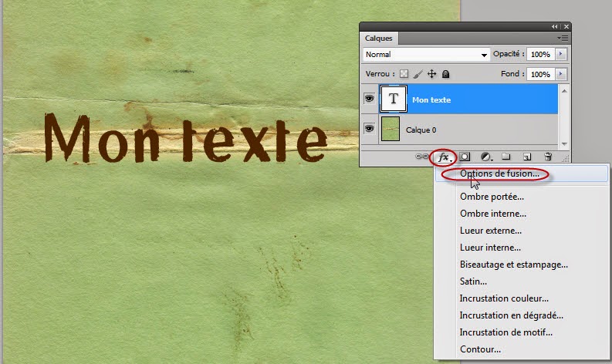Open the Fond slider arrow
This screenshot has width=612, height=364.
click(x=561, y=74)
